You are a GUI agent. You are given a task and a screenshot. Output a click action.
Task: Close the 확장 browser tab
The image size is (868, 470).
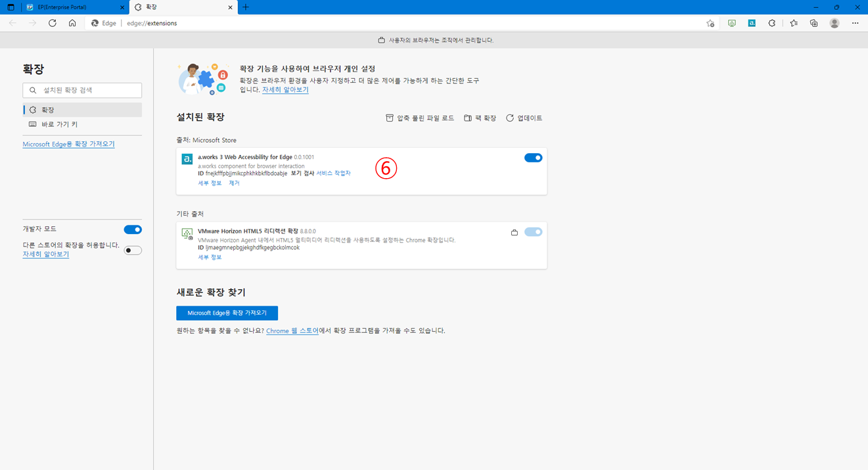231,7
